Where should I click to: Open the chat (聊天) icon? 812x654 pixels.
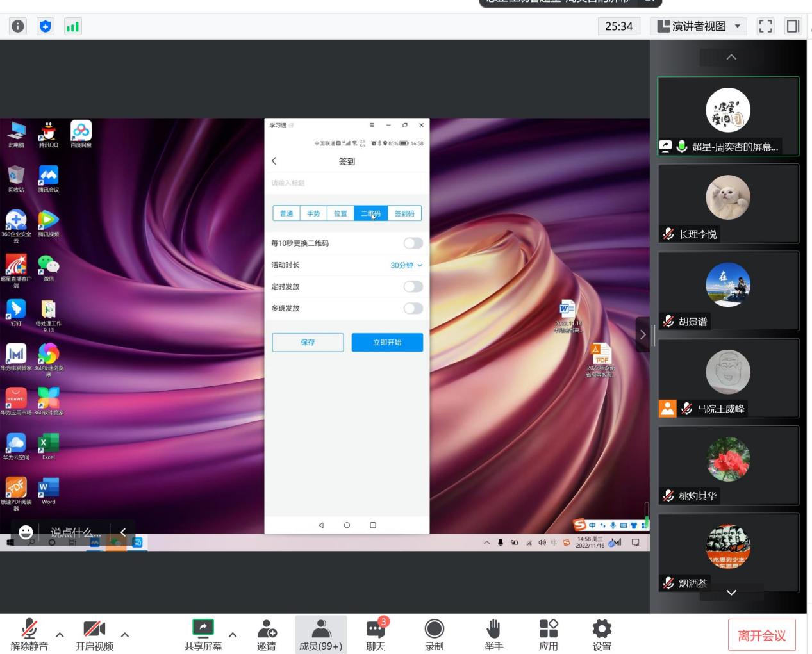[376, 634]
